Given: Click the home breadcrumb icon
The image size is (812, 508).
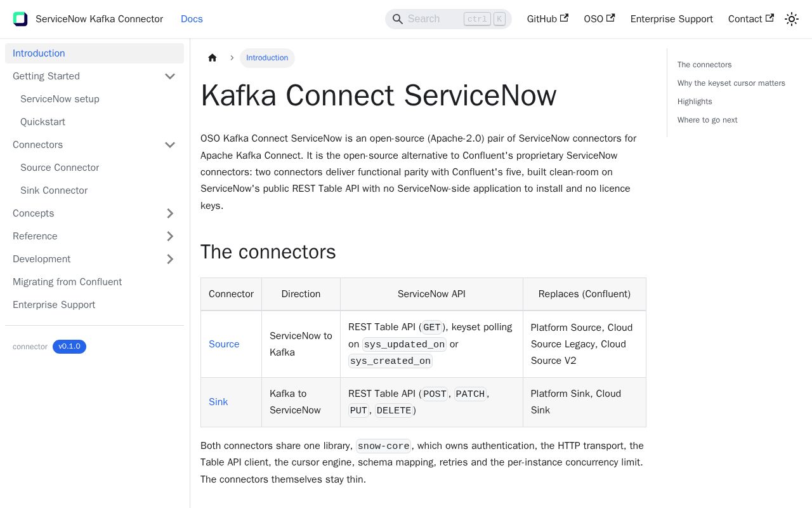Looking at the screenshot, I should [213, 58].
